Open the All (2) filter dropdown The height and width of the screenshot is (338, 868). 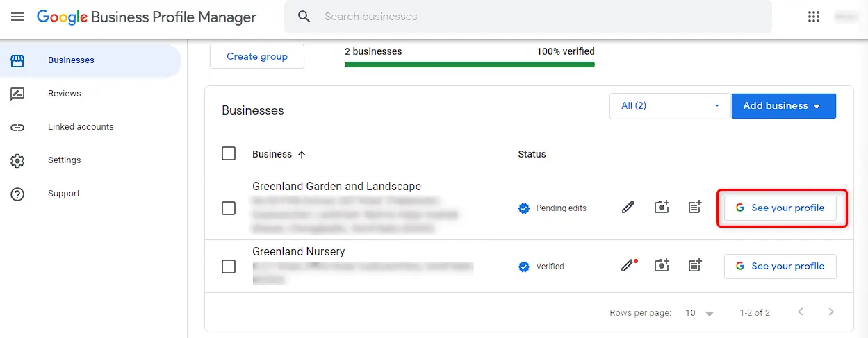tap(670, 106)
